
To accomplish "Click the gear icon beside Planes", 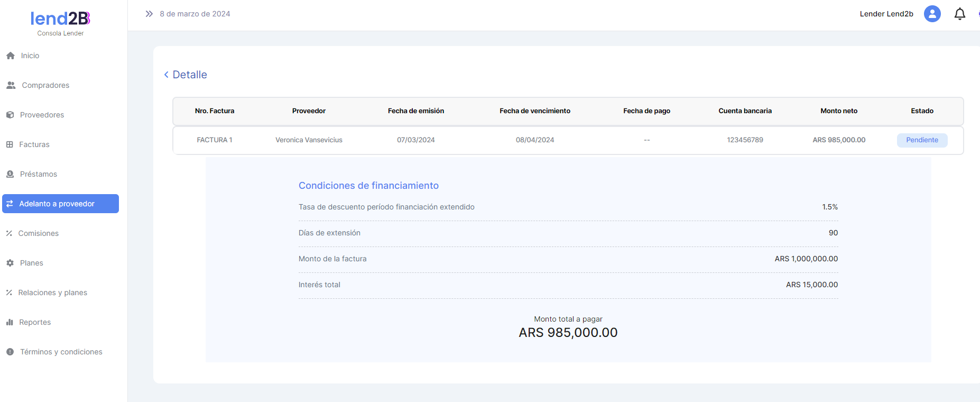I will point(10,263).
